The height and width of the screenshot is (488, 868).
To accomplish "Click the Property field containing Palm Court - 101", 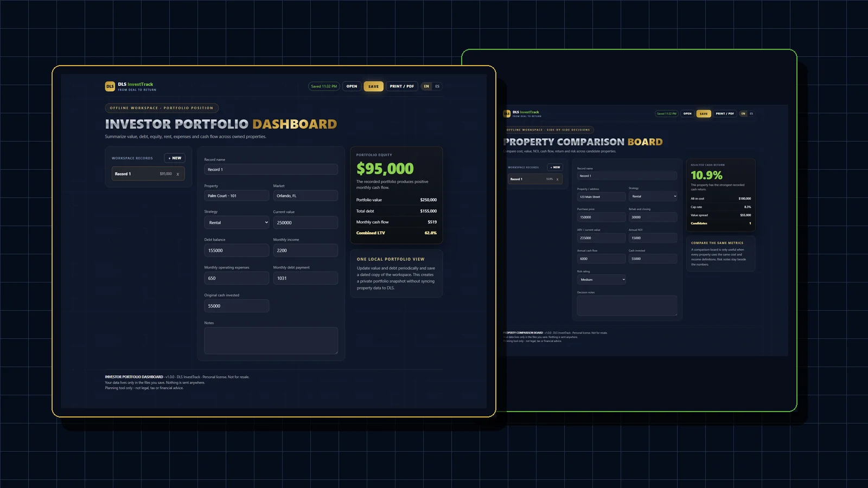I will [x=237, y=196].
